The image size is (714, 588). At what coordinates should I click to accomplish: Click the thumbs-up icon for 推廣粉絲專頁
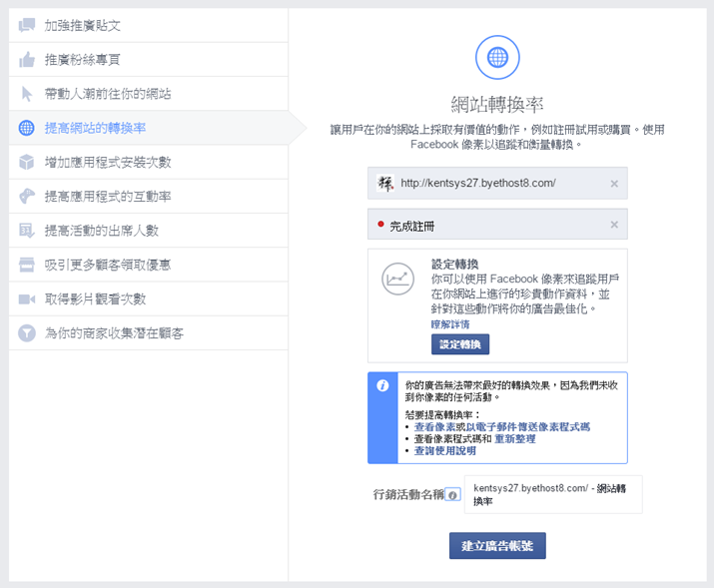27,60
